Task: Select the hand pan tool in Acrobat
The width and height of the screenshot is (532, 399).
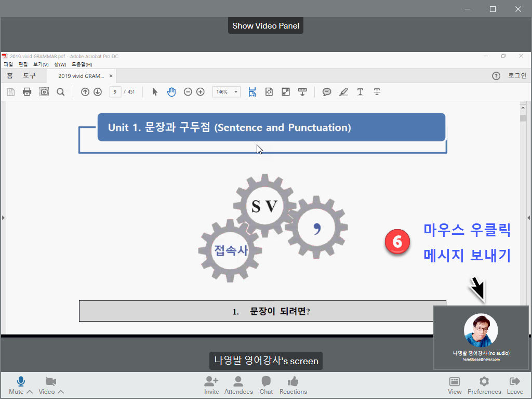Action: coord(171,92)
